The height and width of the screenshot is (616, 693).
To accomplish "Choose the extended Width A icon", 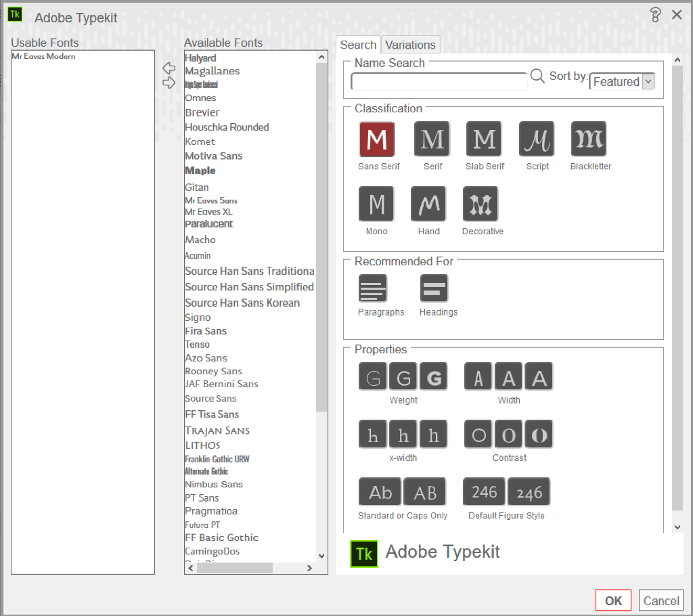I will pos(539,376).
